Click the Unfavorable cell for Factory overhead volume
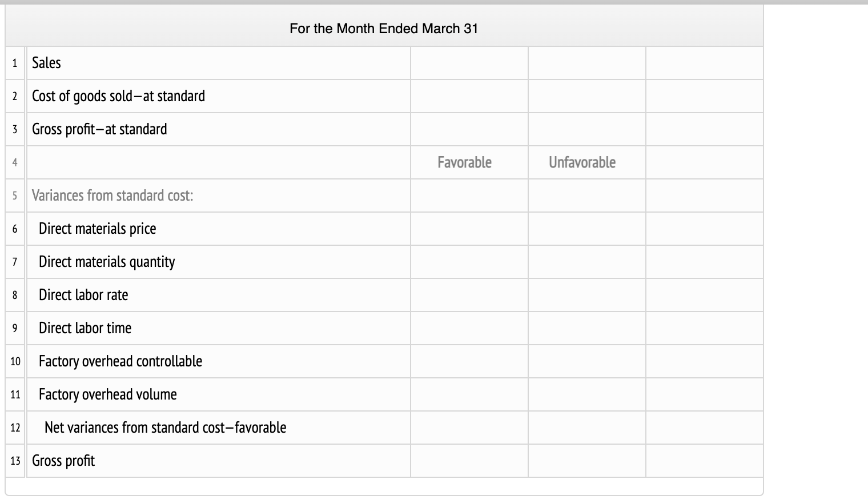 586,394
